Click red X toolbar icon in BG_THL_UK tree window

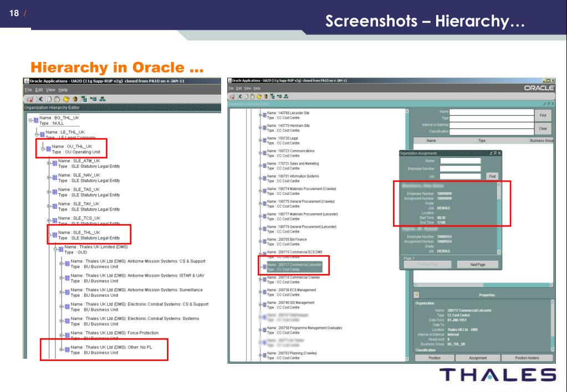pyautogui.click(x=30, y=99)
